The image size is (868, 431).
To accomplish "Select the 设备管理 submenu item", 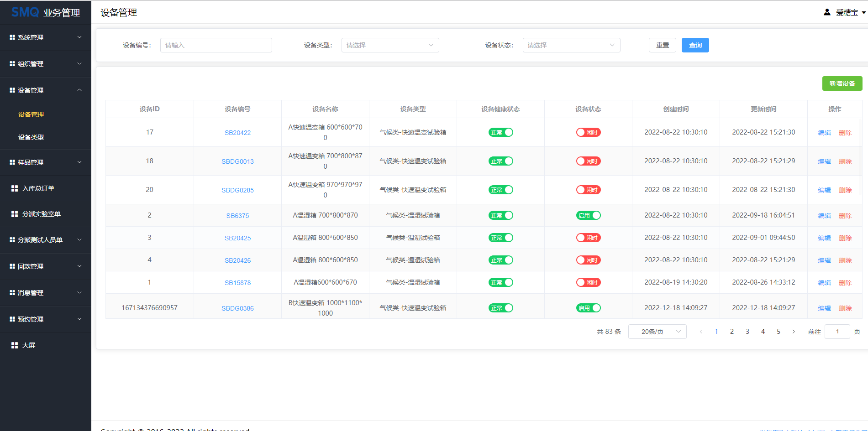I will click(31, 114).
